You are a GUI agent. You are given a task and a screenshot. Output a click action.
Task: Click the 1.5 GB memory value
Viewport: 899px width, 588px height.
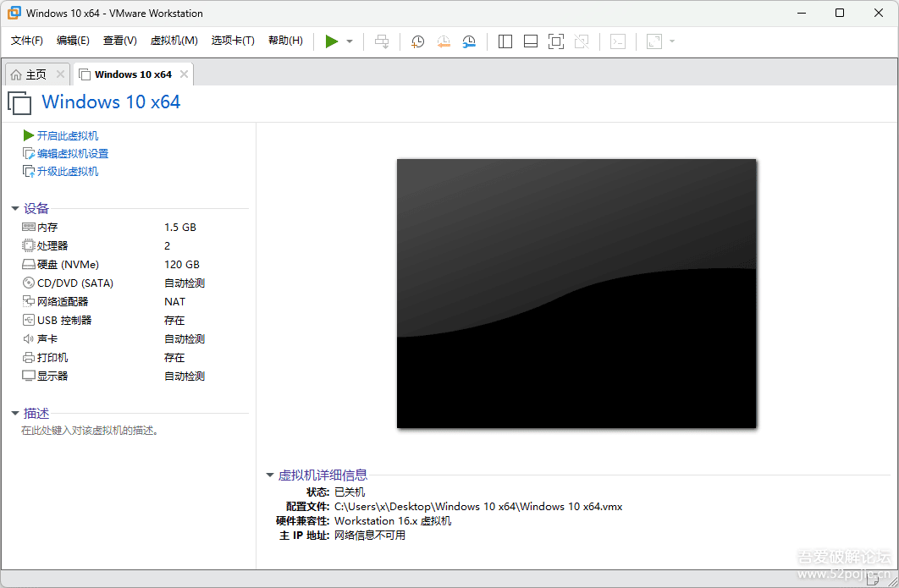coord(180,228)
